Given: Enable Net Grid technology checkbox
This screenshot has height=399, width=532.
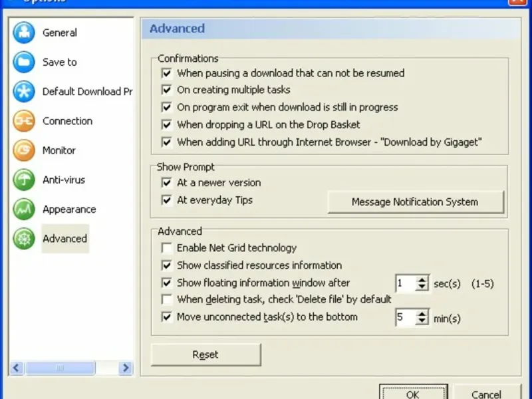Looking at the screenshot, I should [167, 248].
